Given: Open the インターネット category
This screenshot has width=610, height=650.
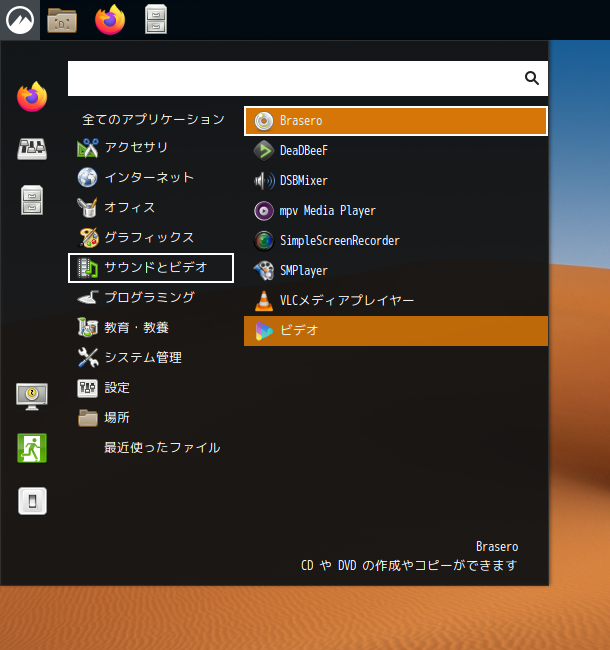Looking at the screenshot, I should 151,177.
